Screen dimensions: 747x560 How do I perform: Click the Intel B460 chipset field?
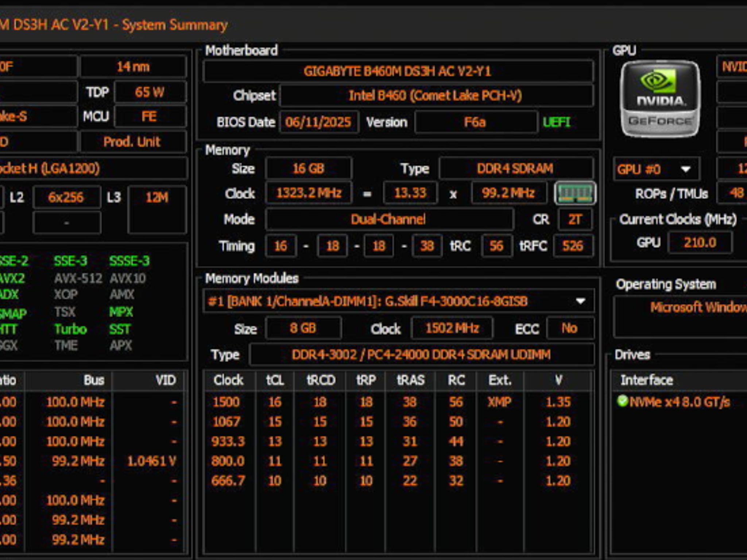(436, 96)
